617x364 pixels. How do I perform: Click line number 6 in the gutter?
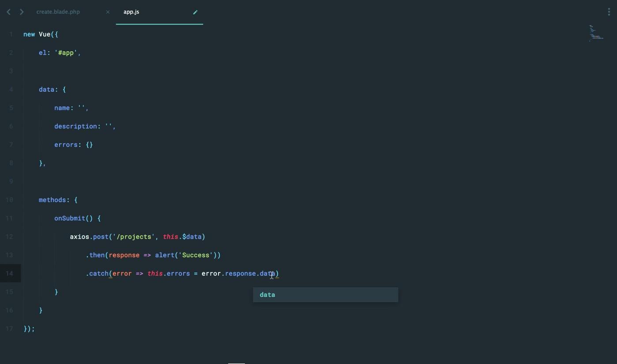pos(11,127)
